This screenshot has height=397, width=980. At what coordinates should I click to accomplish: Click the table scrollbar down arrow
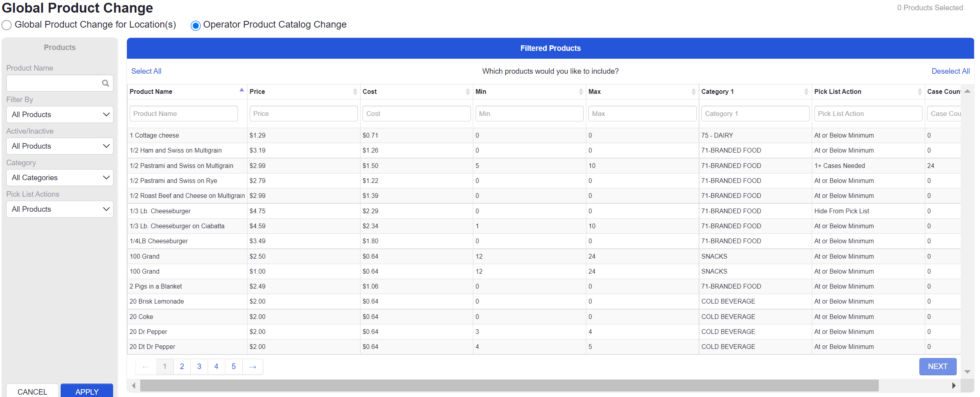pyautogui.click(x=967, y=371)
